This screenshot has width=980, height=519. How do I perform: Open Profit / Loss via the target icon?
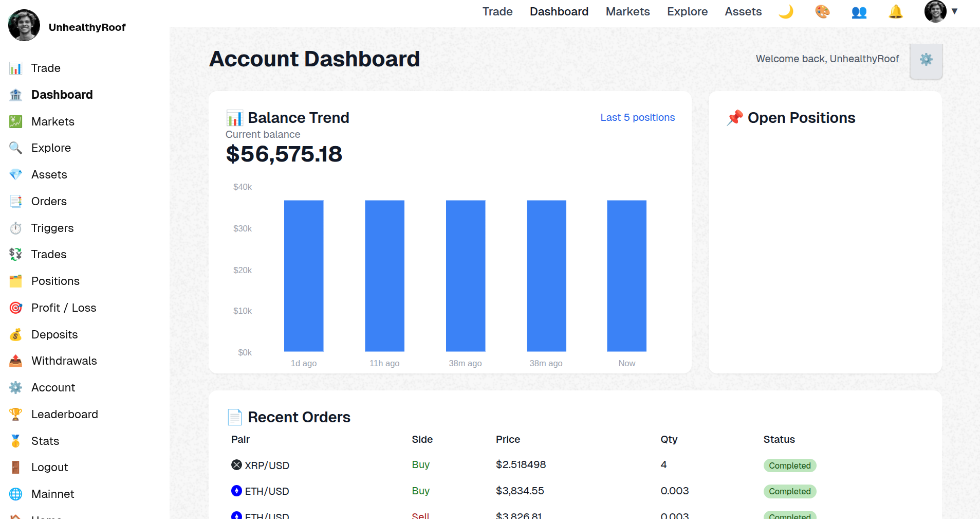[15, 308]
